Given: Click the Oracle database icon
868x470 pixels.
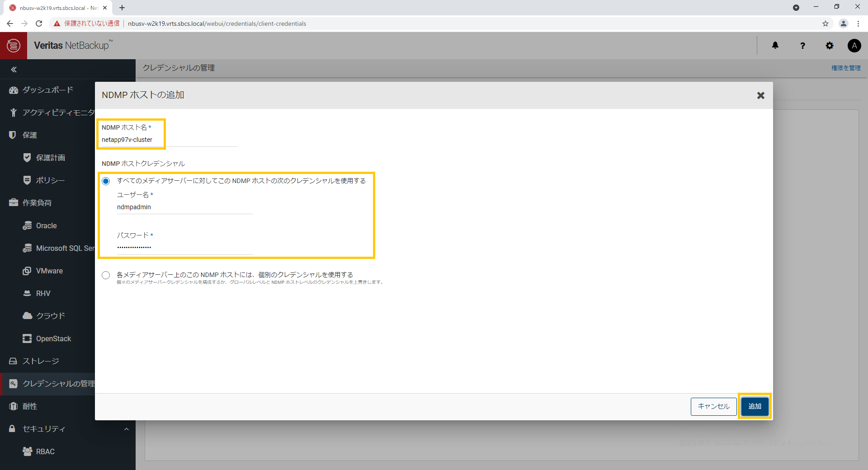Looking at the screenshot, I should [x=27, y=226].
